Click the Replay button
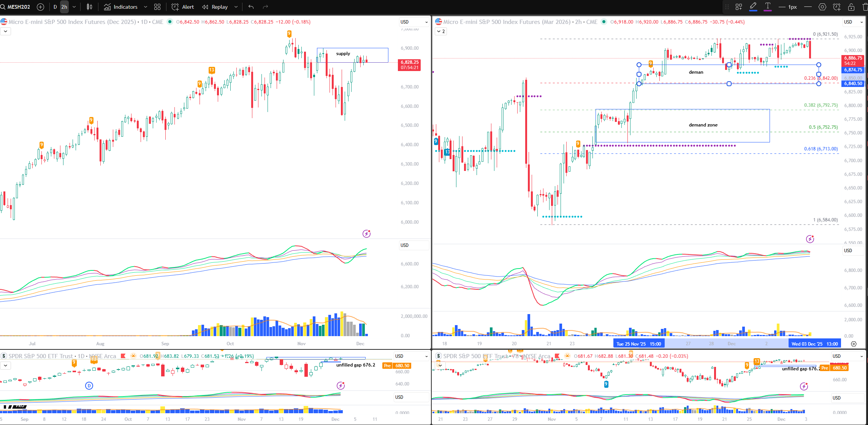 [x=215, y=7]
